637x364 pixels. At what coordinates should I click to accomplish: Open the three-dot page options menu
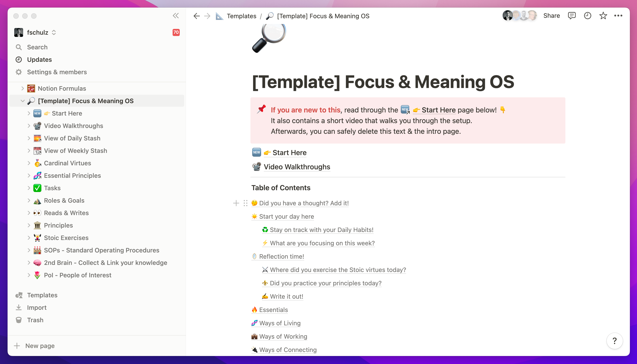click(618, 16)
